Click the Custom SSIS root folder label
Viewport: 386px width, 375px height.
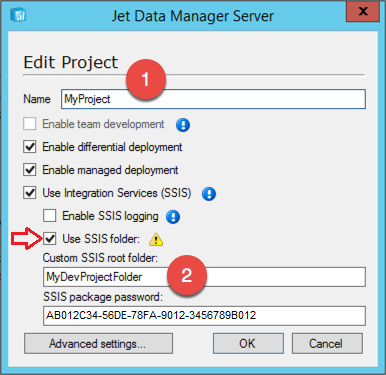coord(100,258)
